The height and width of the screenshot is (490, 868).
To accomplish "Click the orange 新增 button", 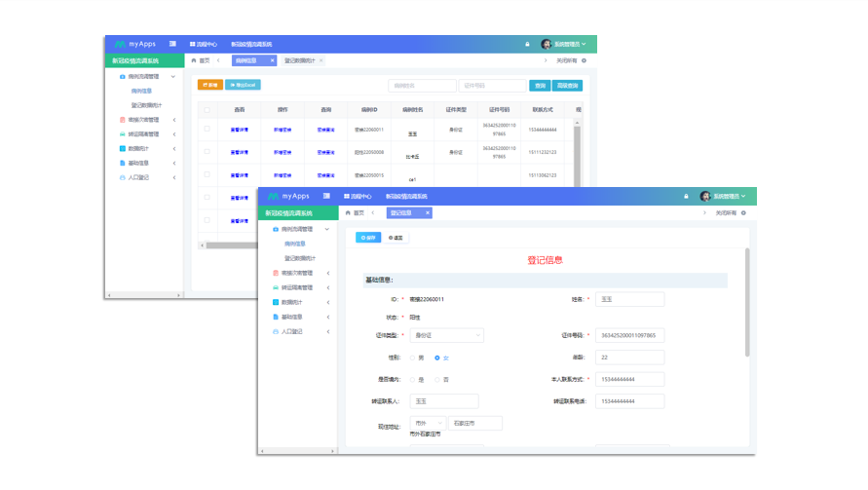I will pos(209,85).
